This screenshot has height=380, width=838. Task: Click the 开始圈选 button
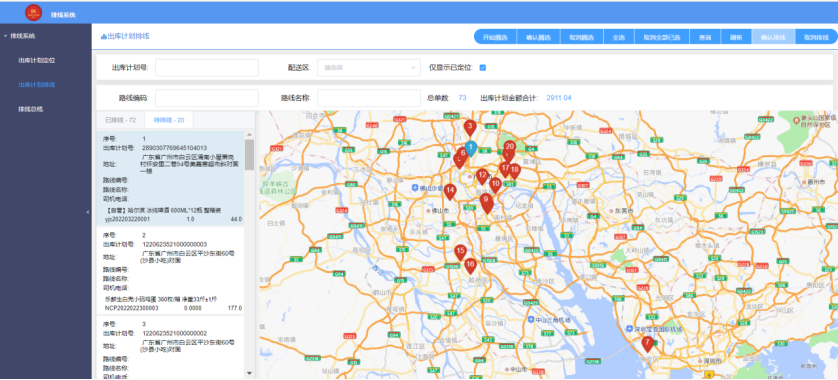pos(495,37)
